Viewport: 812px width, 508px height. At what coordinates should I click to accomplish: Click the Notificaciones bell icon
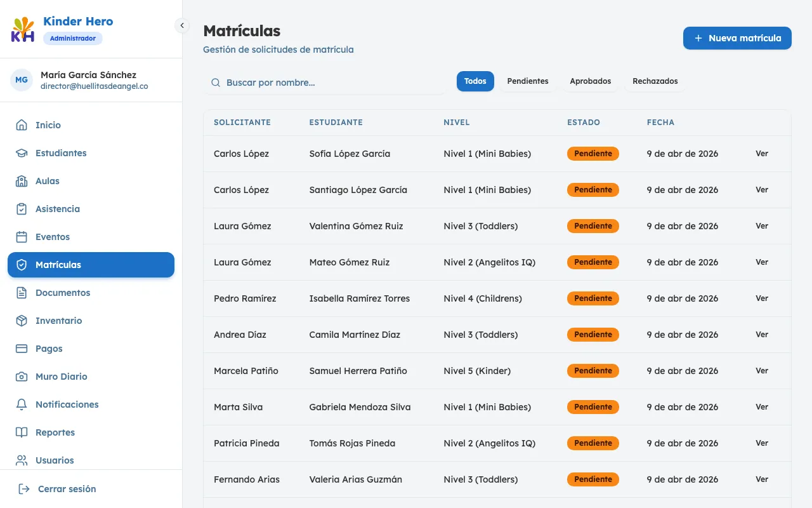point(22,404)
